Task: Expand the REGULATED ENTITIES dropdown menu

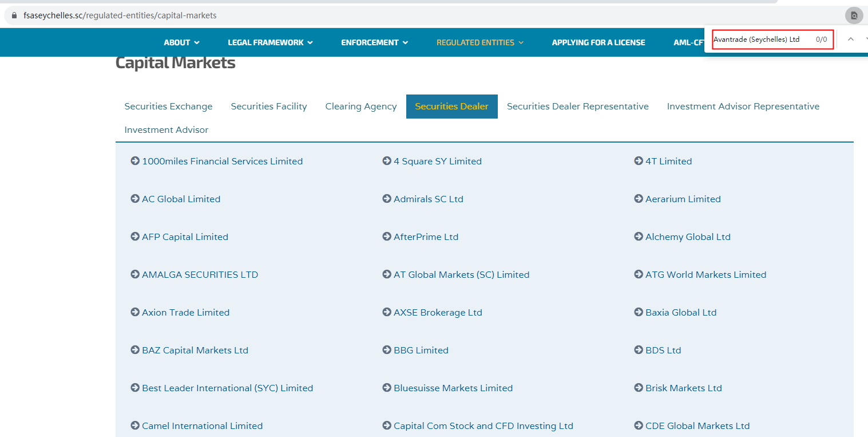Action: [480, 42]
